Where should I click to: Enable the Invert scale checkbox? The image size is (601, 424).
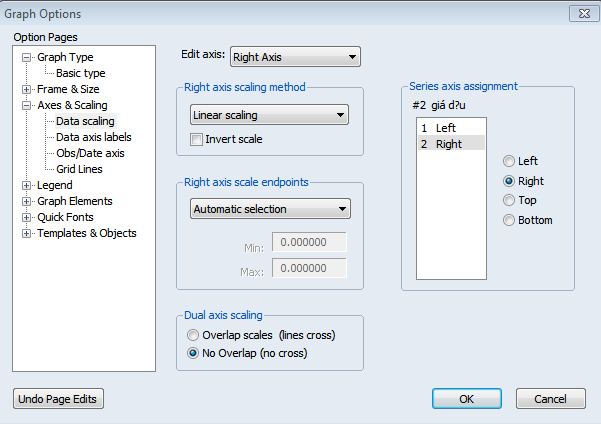196,139
